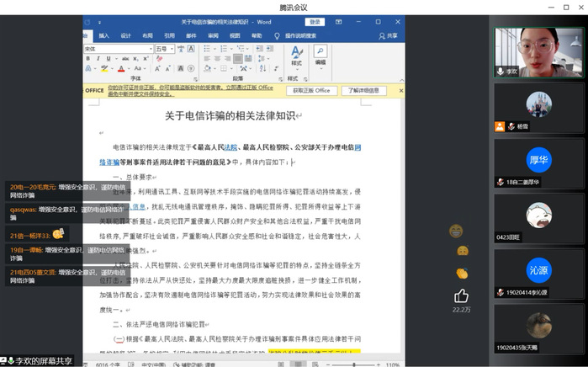This screenshot has height=367, width=588.
Task: Click the Get genuine Office button
Action: (x=311, y=90)
